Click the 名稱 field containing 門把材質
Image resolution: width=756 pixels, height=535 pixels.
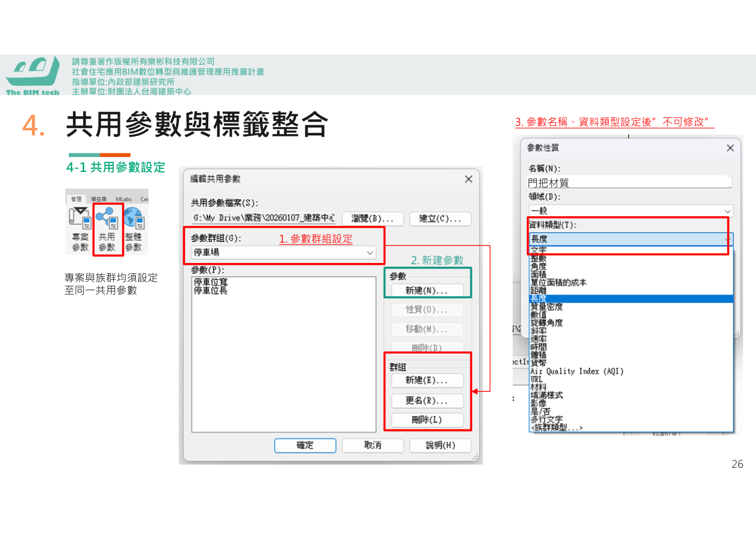(630, 183)
